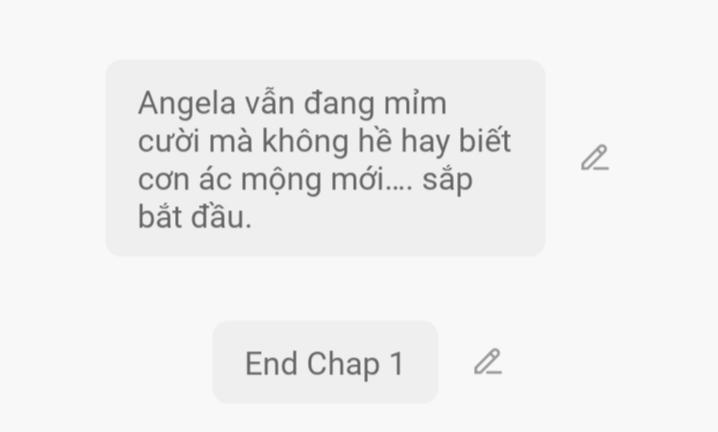
Task: Open the editor for 'sắp bắt đầu' message
Action: [x=595, y=158]
